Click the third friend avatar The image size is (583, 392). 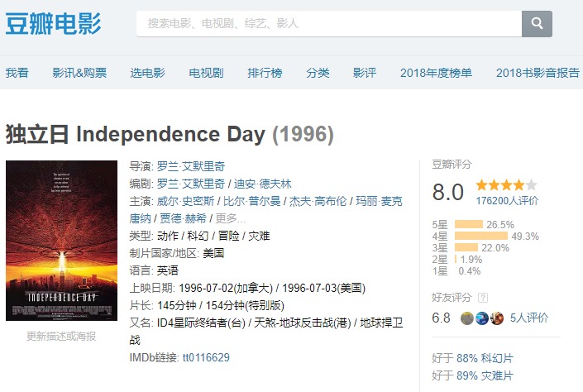(x=497, y=318)
